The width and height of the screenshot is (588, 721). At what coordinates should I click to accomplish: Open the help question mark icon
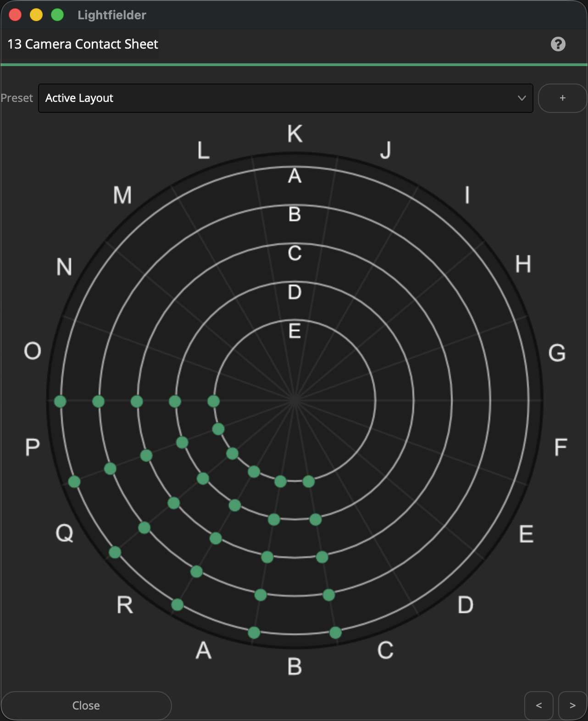click(x=558, y=44)
